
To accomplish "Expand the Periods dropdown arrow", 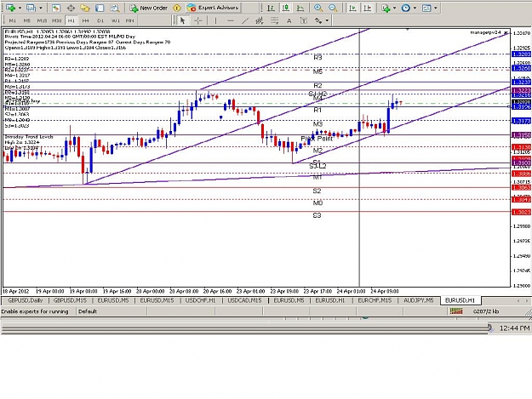I will (415, 8).
